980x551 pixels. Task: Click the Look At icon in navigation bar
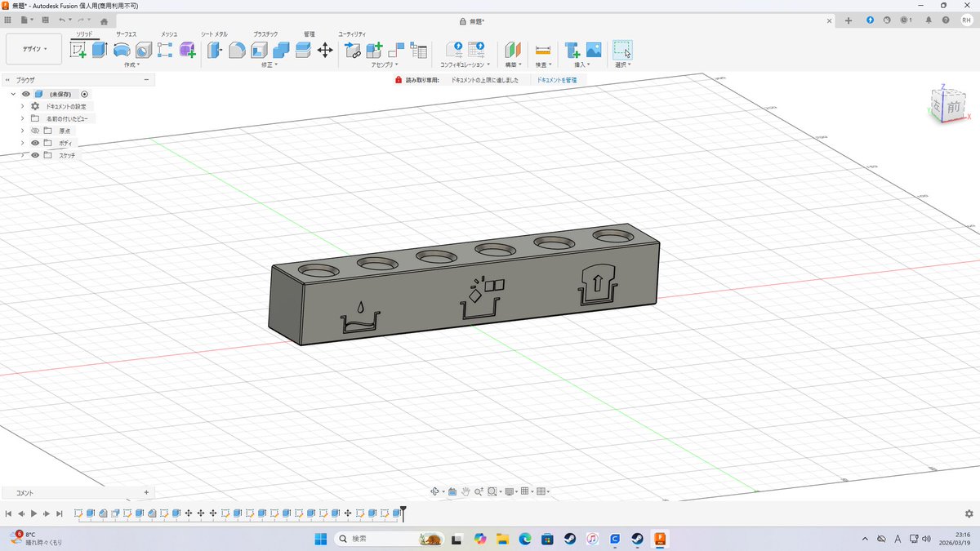452,491
